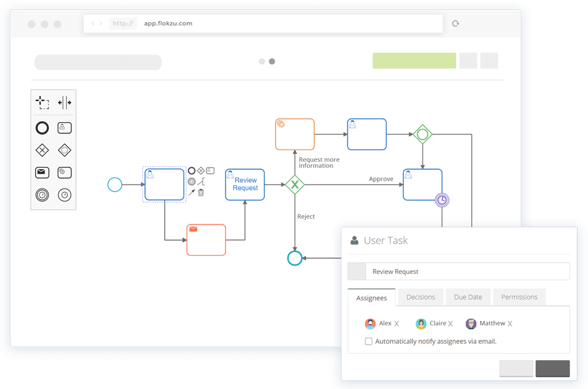
Task: Remove Matthew from the assignees
Action: (x=509, y=323)
